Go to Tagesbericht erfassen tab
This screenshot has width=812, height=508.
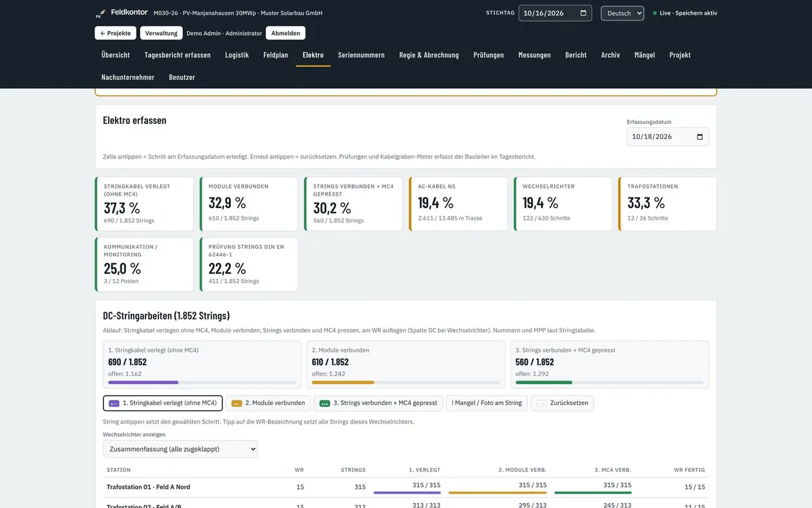click(178, 55)
